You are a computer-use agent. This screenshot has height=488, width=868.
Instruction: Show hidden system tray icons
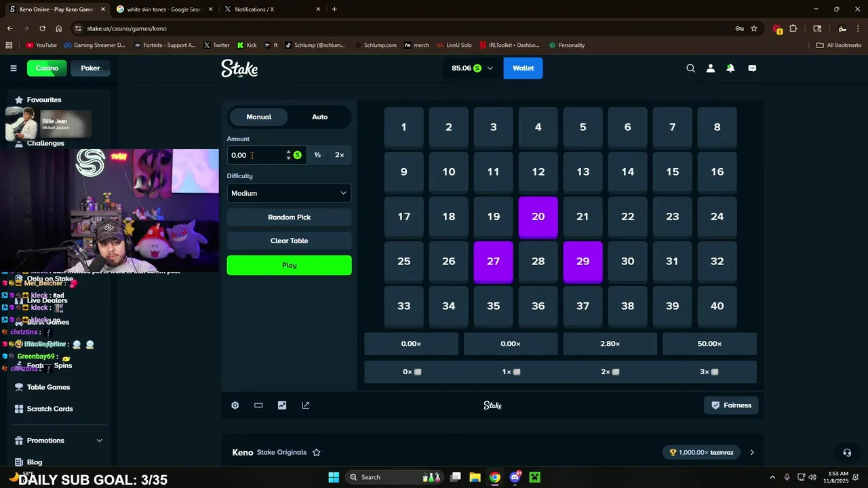click(x=773, y=477)
